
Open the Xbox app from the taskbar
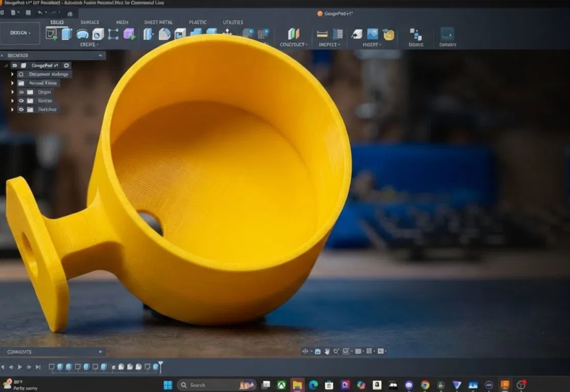click(x=281, y=385)
